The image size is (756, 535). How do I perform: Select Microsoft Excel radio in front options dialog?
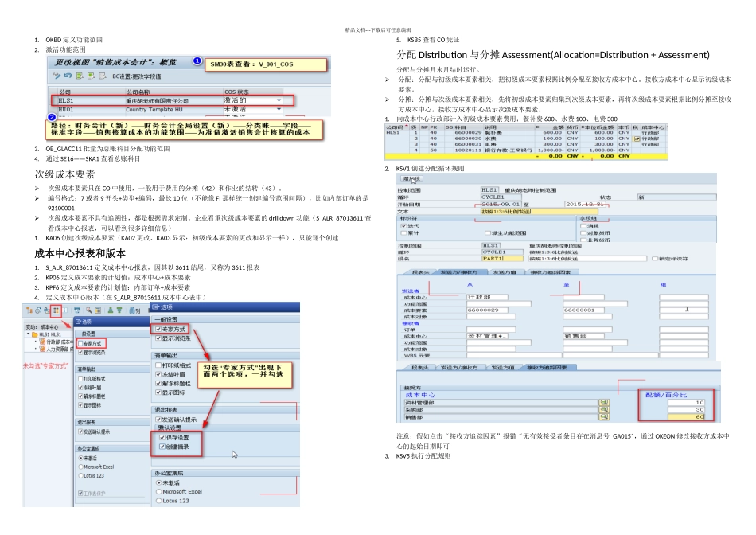158,491
